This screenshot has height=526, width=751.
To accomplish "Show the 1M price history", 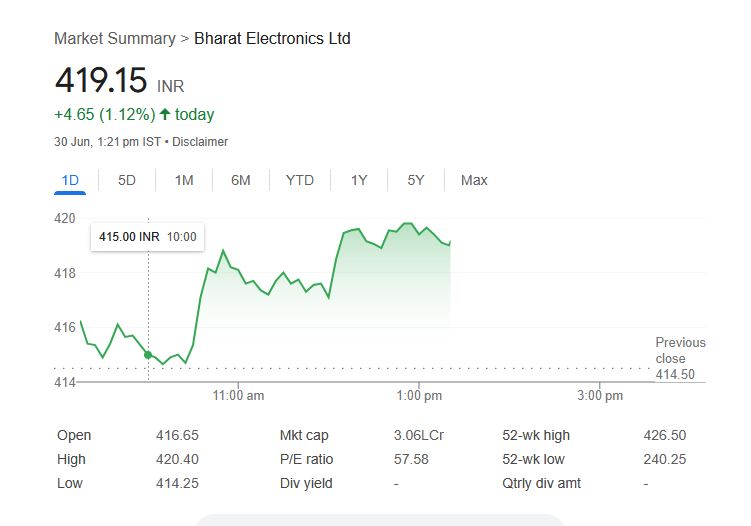I will click(x=184, y=180).
